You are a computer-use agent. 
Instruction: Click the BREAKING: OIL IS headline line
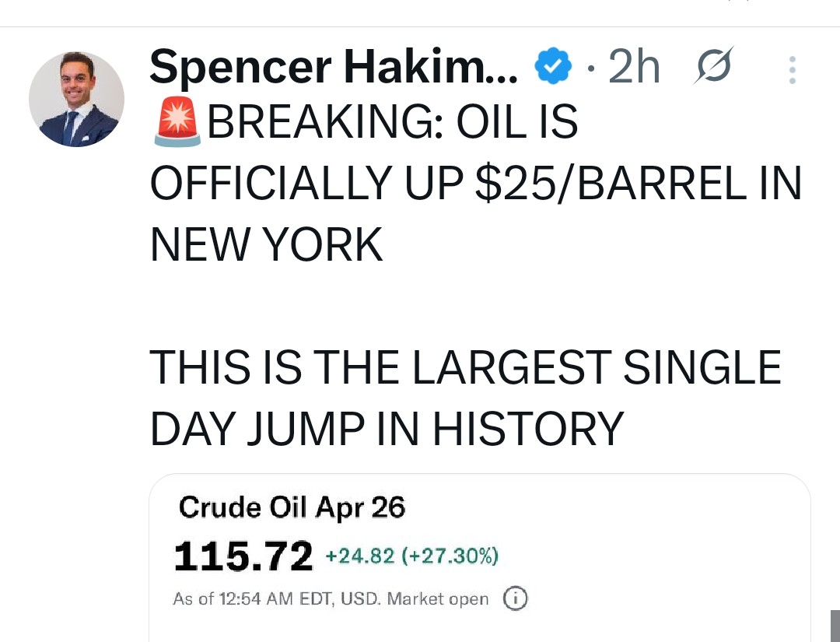coord(393,123)
